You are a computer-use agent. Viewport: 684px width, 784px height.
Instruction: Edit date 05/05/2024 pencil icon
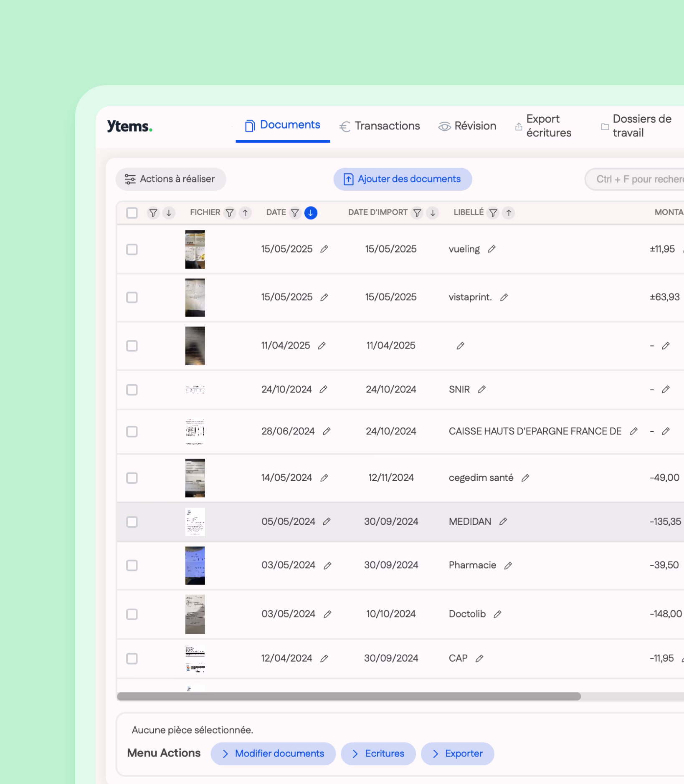point(327,521)
